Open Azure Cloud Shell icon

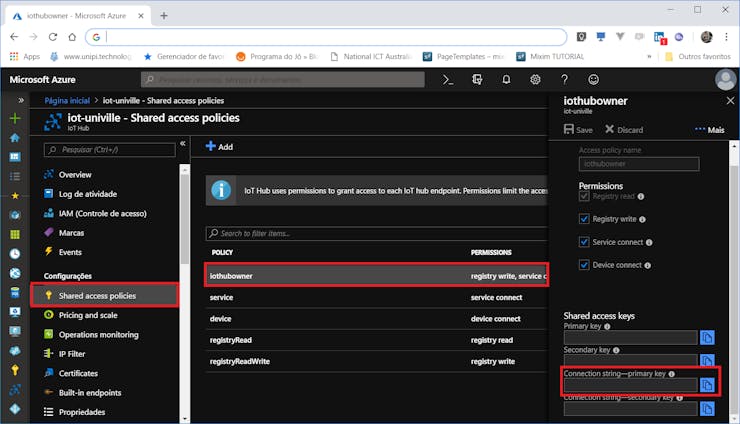(x=448, y=80)
